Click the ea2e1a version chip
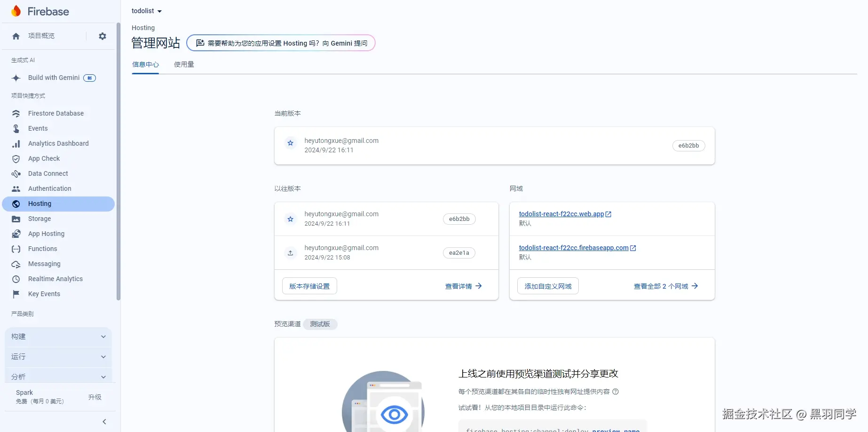 (459, 253)
